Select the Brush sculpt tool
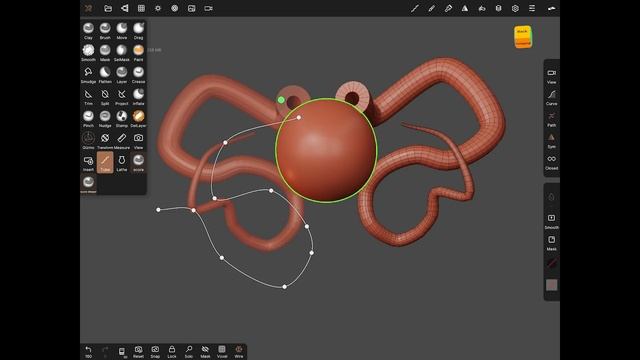The image size is (640, 360). [x=105, y=31]
